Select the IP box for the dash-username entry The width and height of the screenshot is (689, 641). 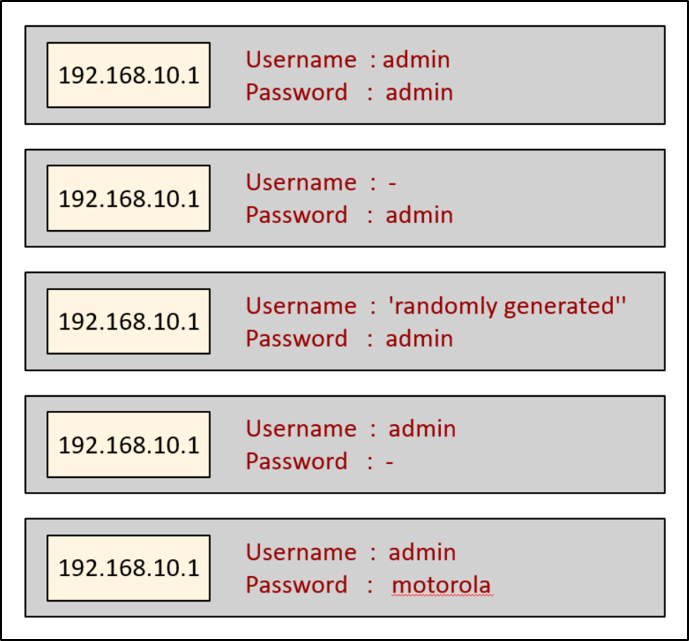tap(128, 198)
